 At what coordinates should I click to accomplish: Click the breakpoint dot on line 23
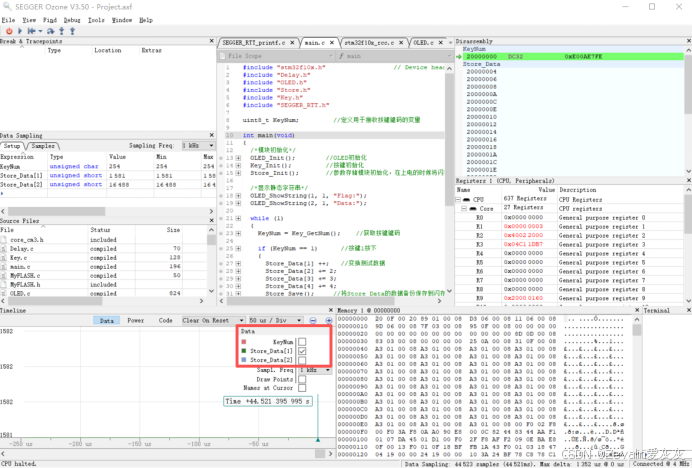coord(221,233)
